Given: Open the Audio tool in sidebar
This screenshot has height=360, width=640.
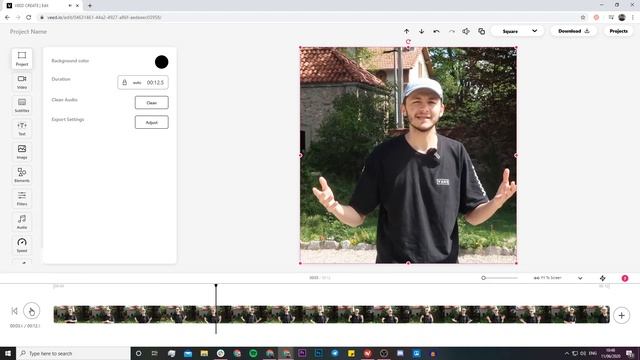Looking at the screenshot, I should (22, 222).
